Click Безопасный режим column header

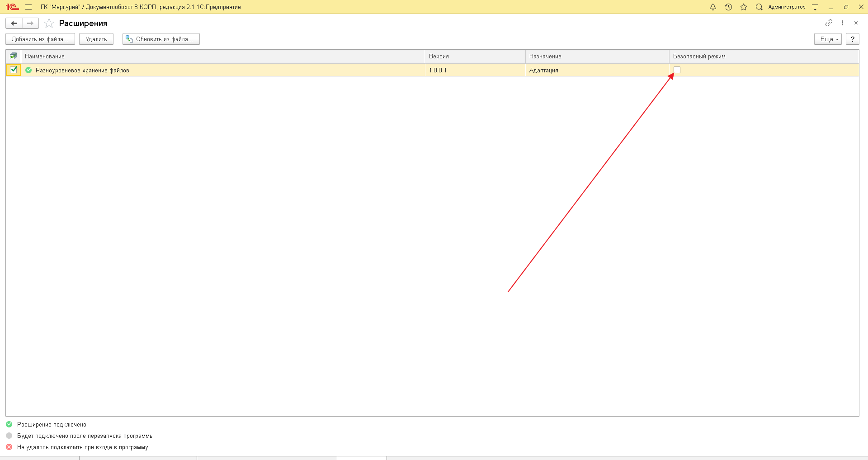tap(764, 56)
